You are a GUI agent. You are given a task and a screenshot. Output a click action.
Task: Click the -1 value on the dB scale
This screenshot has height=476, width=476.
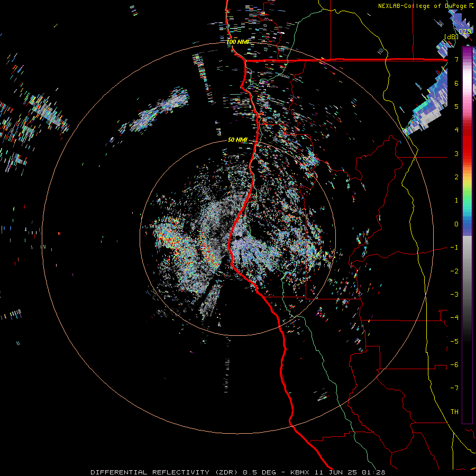[454, 248]
